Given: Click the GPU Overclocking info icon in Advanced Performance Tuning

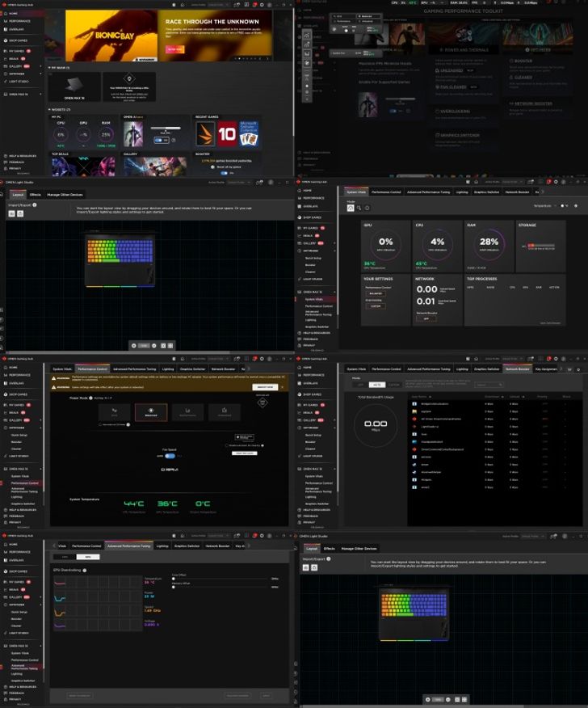Looking at the screenshot, I should tap(85, 571).
